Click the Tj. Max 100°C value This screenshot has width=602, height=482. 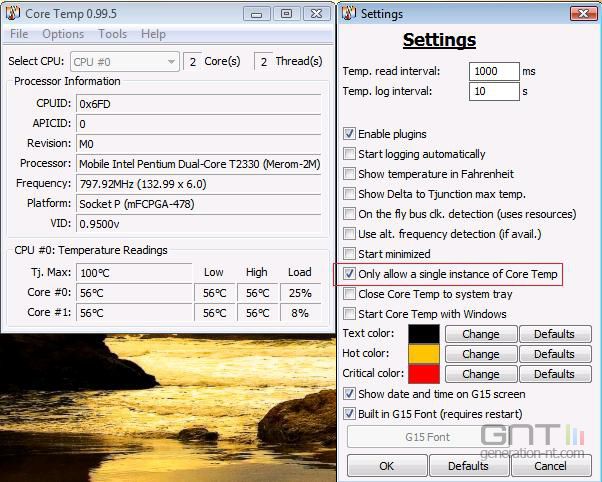(134, 273)
